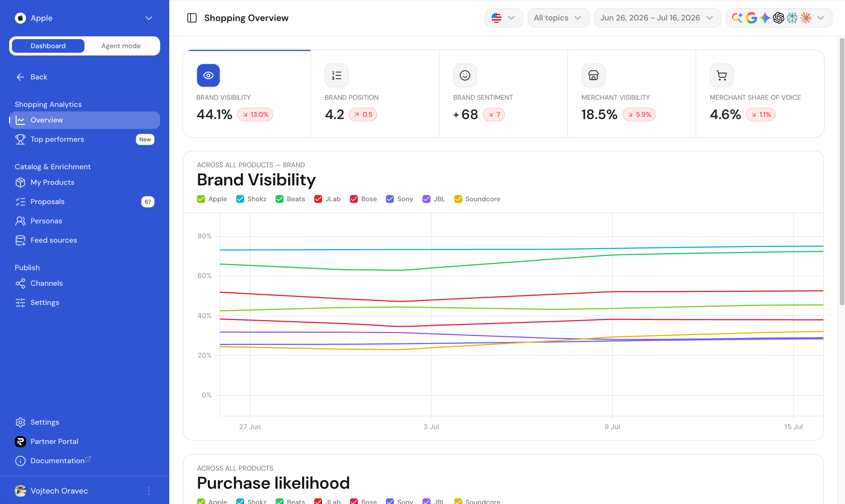845x504 pixels.
Task: Click the Share of Voice cart icon
Action: coord(722,75)
